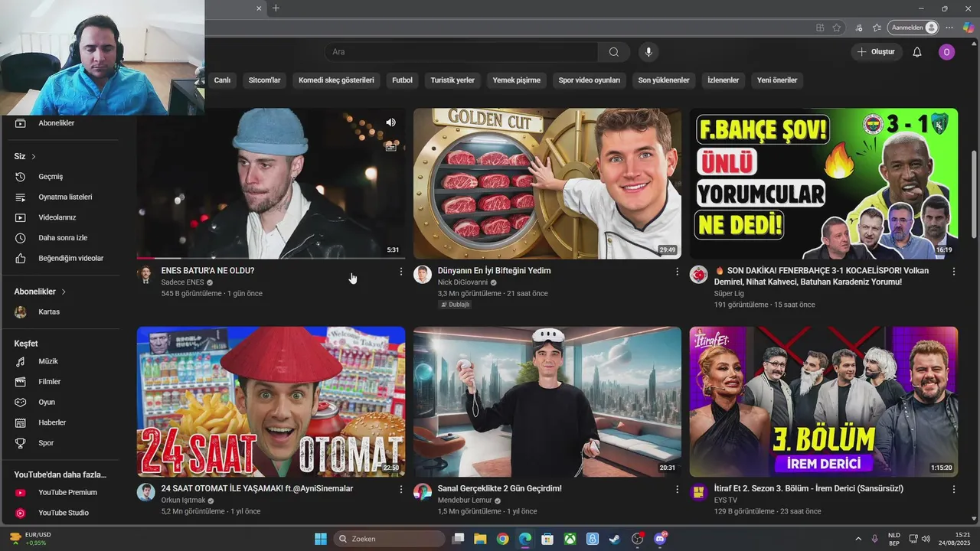
Task: Click the Oluştur create button
Action: 876,52
